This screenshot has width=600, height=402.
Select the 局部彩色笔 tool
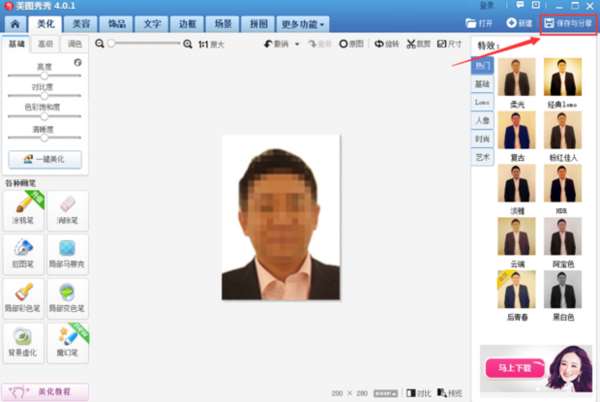[23, 298]
